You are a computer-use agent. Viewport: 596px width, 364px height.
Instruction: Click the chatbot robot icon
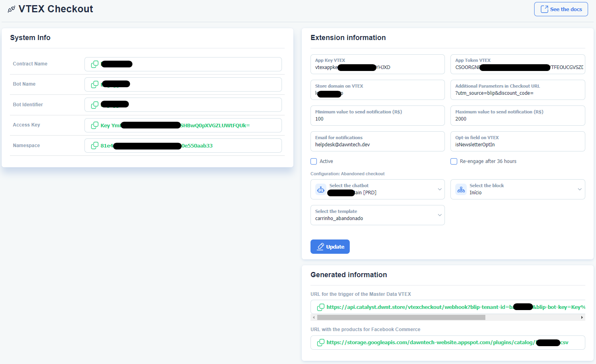click(321, 190)
